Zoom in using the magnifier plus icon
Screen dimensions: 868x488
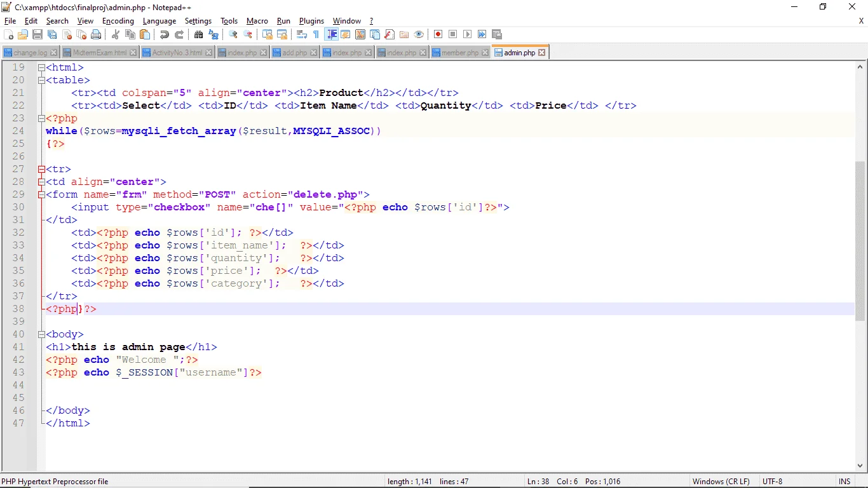point(233,34)
